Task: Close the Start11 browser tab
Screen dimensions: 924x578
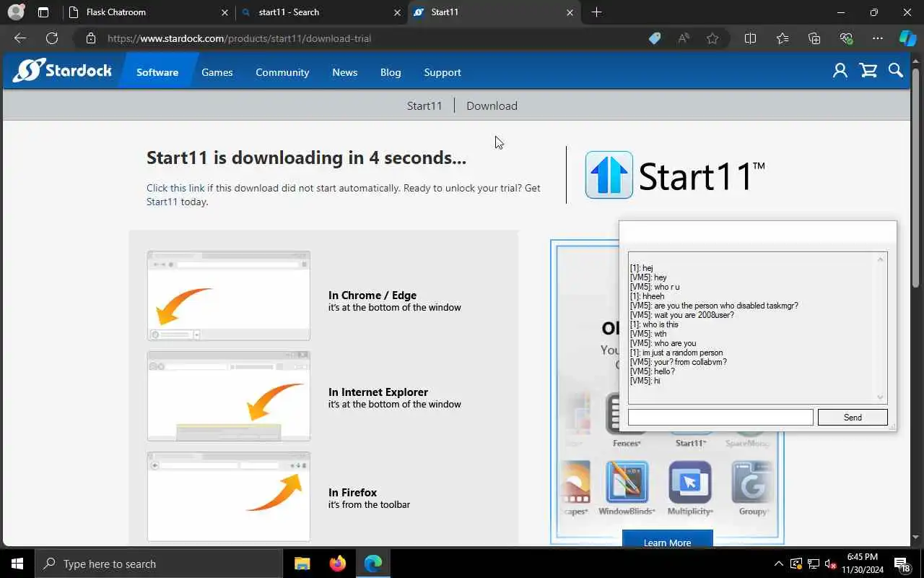Action: click(x=570, y=12)
